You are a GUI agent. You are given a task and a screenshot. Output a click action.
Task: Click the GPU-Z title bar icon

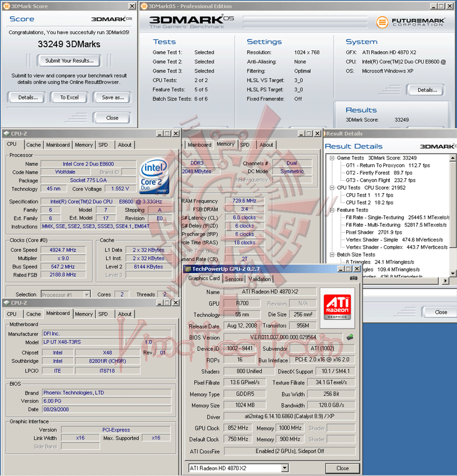coord(188,269)
